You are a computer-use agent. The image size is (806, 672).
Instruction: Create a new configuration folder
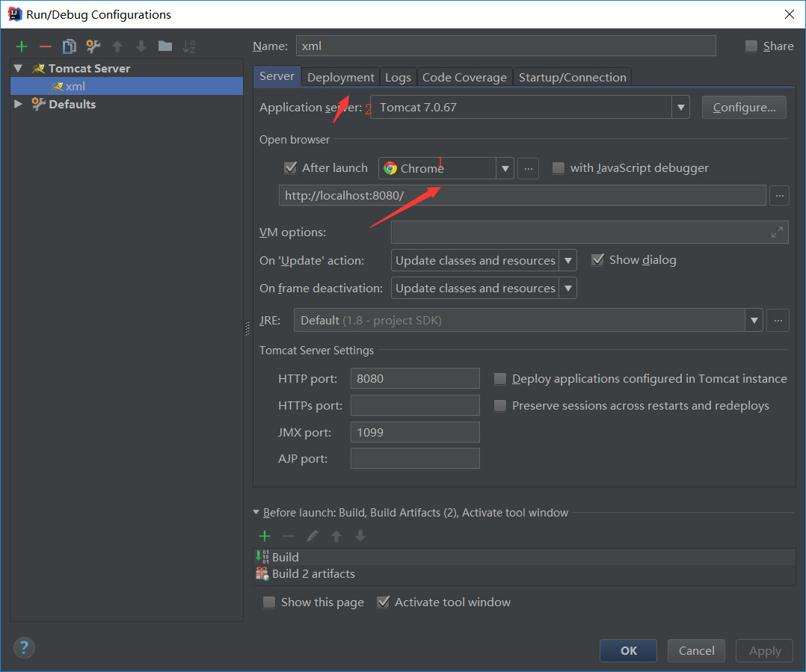(165, 46)
